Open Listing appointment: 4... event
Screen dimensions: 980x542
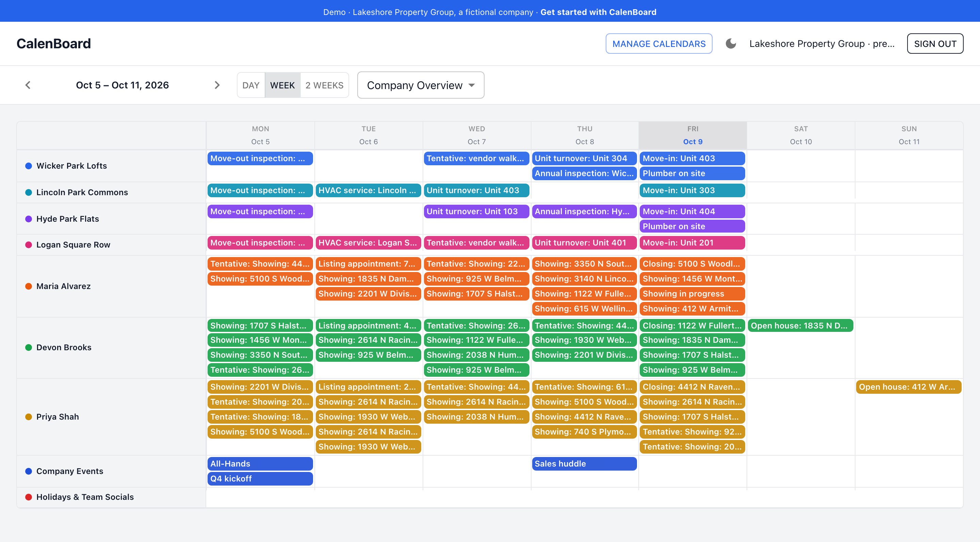(368, 326)
